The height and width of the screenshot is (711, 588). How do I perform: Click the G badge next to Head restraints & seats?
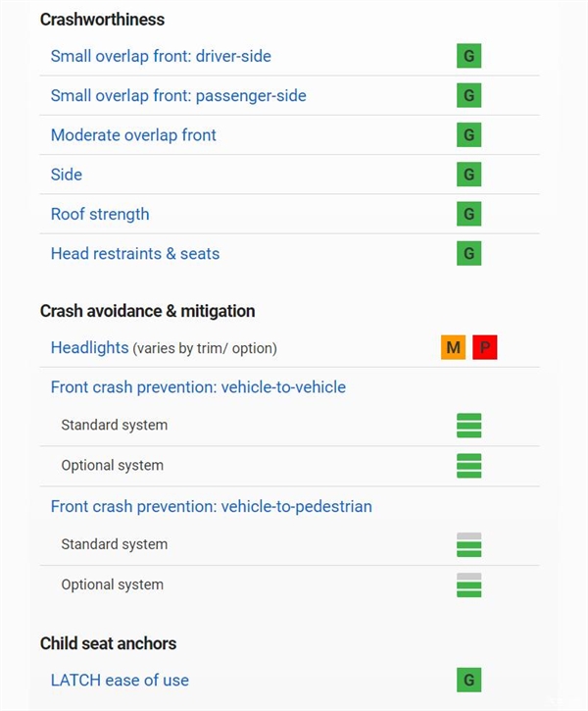click(x=468, y=254)
